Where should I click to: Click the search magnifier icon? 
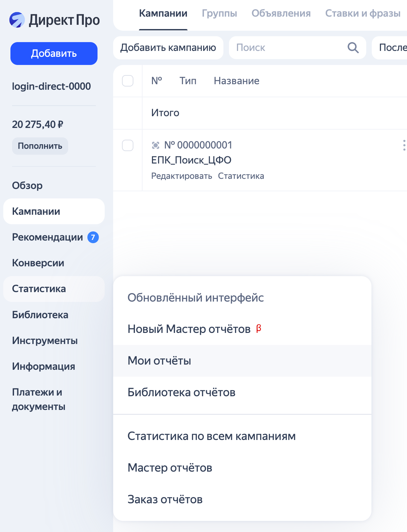click(353, 48)
